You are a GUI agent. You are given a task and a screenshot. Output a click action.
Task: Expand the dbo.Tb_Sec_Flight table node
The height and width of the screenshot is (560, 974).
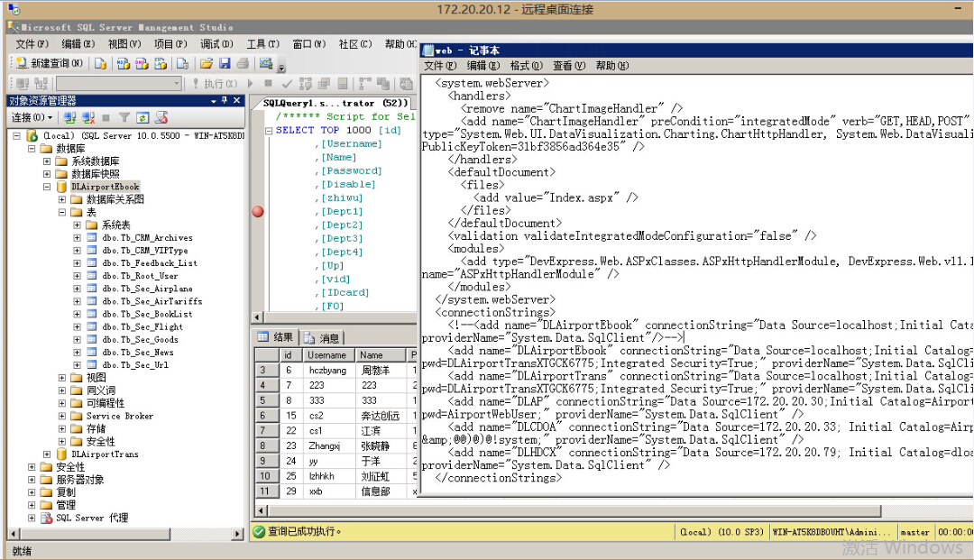pyautogui.click(x=77, y=326)
